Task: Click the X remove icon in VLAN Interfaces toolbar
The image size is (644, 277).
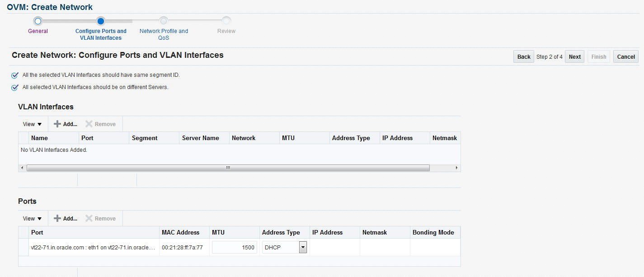Action: point(89,124)
